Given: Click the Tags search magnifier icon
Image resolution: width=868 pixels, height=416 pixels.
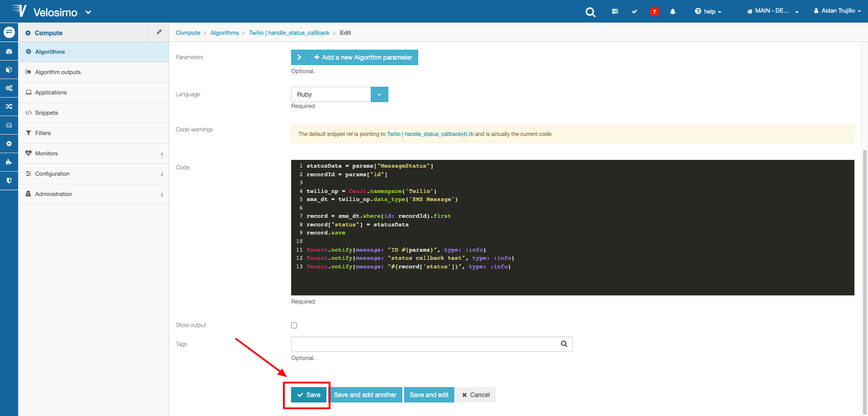Looking at the screenshot, I should coord(564,344).
